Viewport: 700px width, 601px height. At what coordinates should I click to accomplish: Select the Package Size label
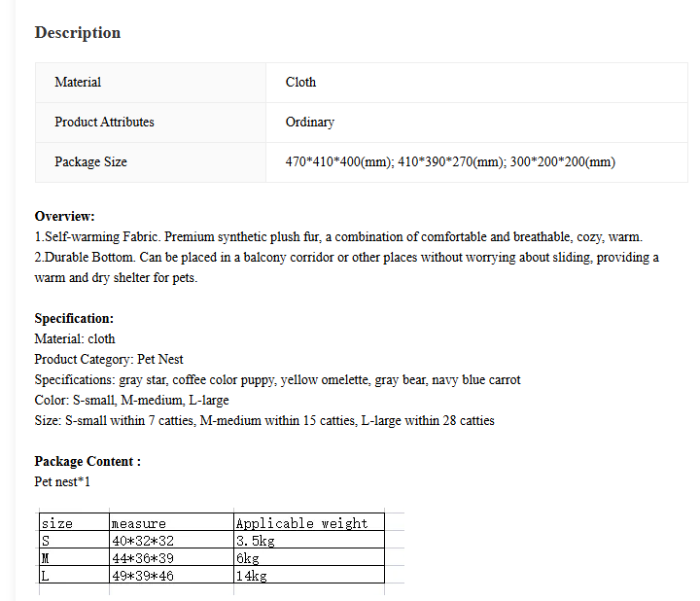click(x=90, y=161)
